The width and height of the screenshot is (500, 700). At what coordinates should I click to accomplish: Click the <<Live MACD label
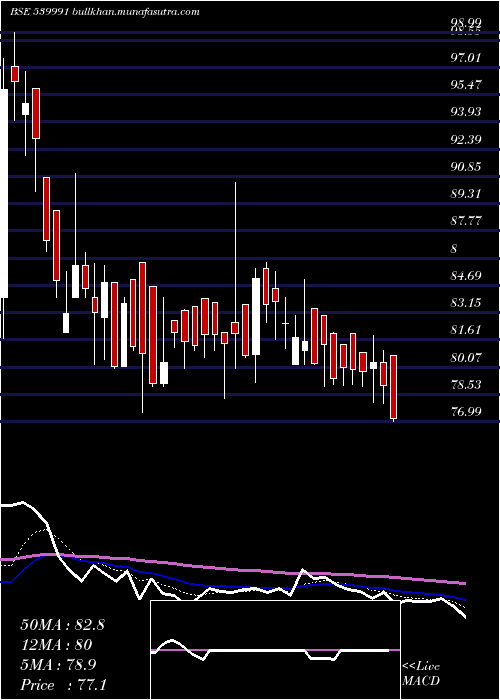tap(421, 674)
